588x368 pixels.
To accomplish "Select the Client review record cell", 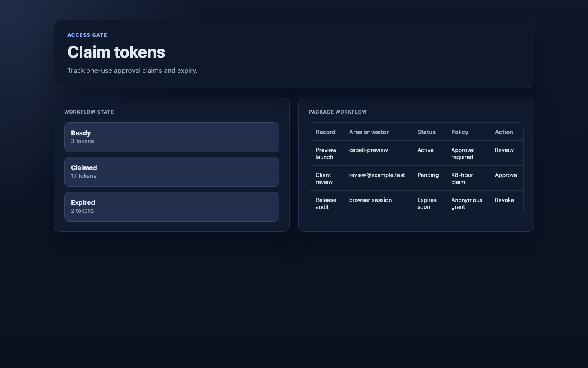I will pos(326,178).
